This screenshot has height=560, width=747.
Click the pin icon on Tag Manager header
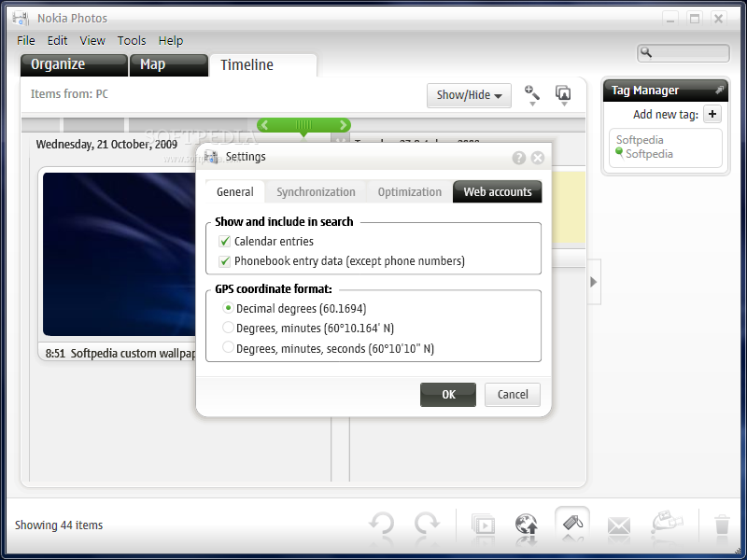pyautogui.click(x=719, y=90)
